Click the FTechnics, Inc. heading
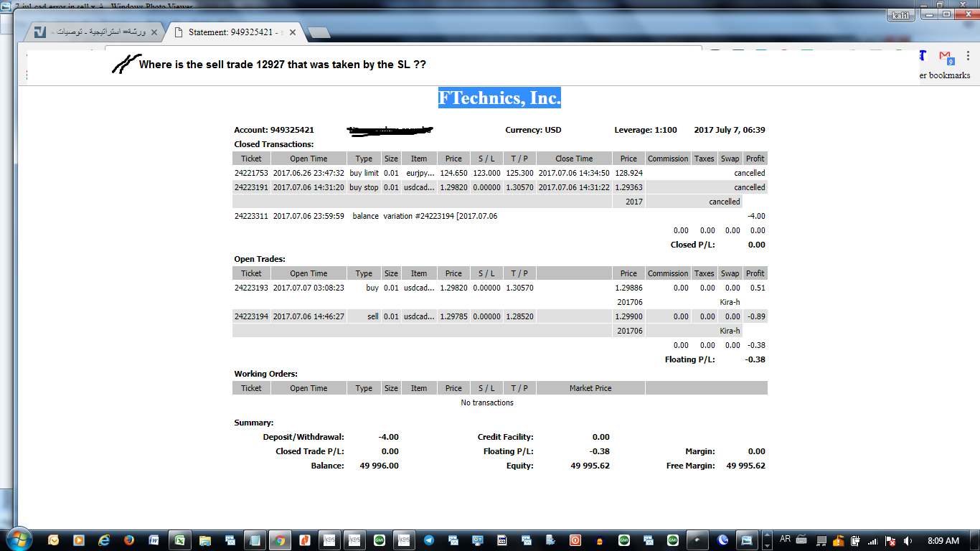 (499, 98)
